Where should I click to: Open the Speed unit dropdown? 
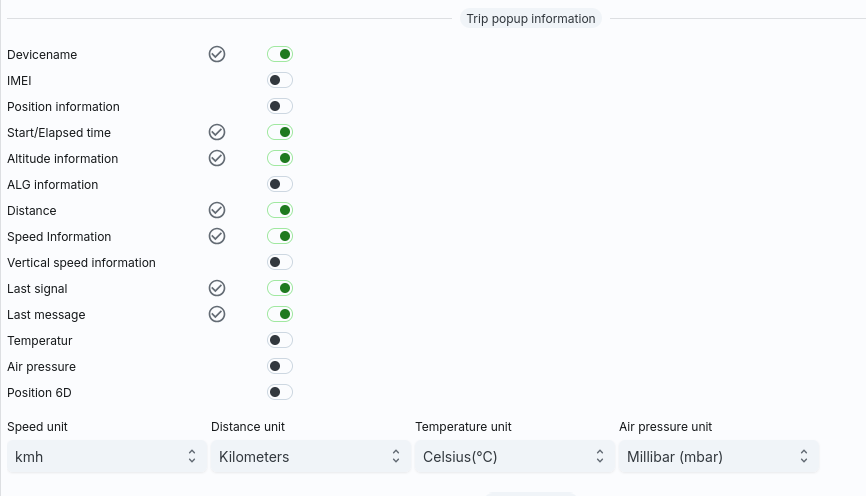107,457
